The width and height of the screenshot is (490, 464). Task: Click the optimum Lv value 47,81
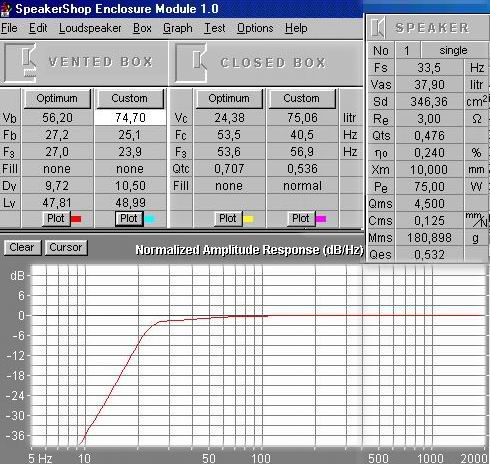57,203
